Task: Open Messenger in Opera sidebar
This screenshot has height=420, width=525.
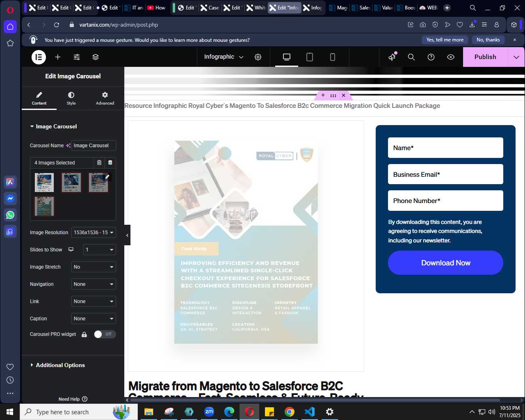Action: (x=10, y=199)
